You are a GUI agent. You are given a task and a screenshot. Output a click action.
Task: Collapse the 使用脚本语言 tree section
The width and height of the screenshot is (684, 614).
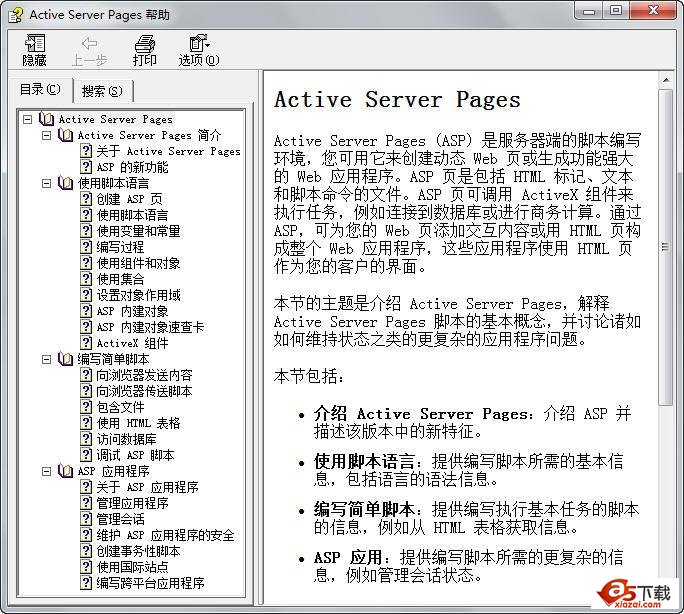tap(47, 183)
